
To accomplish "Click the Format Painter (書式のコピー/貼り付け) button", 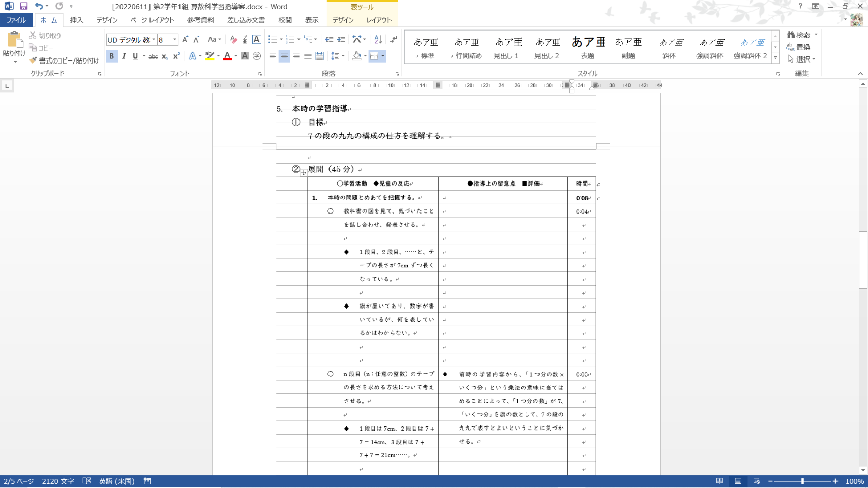I will click(64, 60).
